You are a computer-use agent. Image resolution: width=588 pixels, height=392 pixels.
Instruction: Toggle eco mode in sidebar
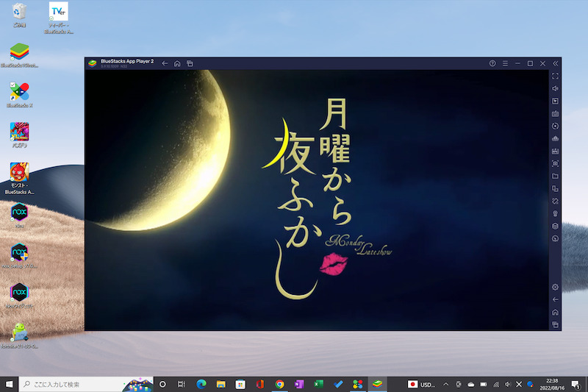[x=556, y=238]
